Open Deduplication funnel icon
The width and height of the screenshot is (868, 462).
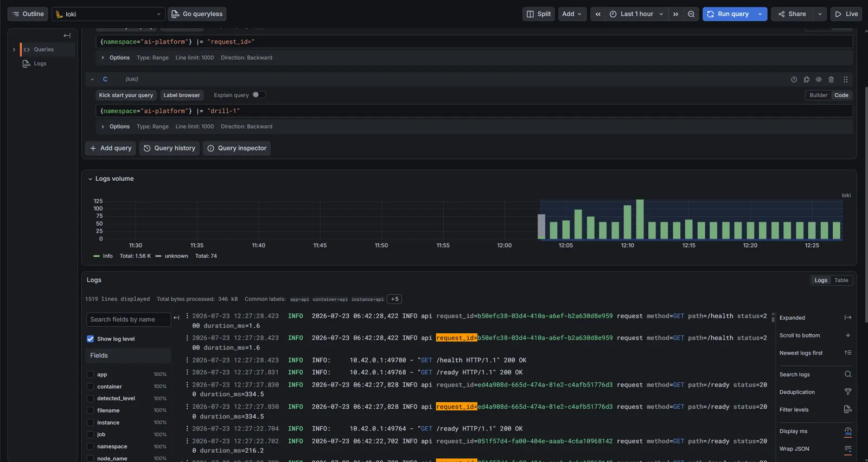[x=848, y=391]
